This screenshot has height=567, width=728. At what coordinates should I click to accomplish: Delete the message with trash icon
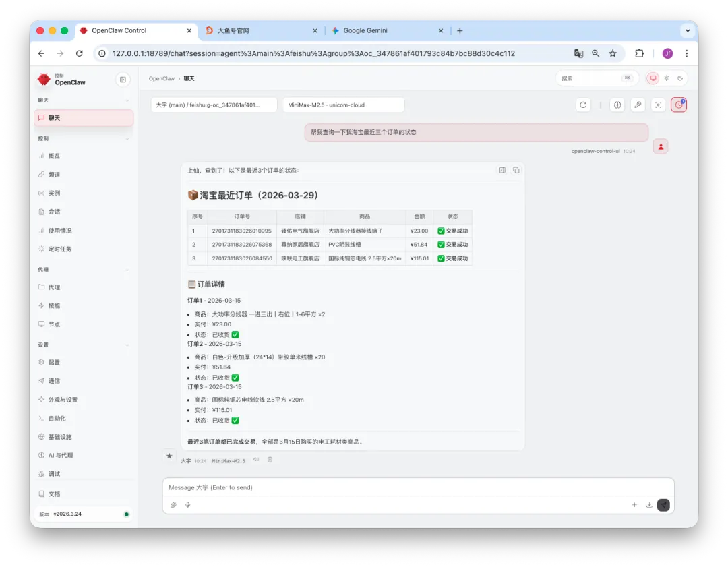pyautogui.click(x=270, y=460)
